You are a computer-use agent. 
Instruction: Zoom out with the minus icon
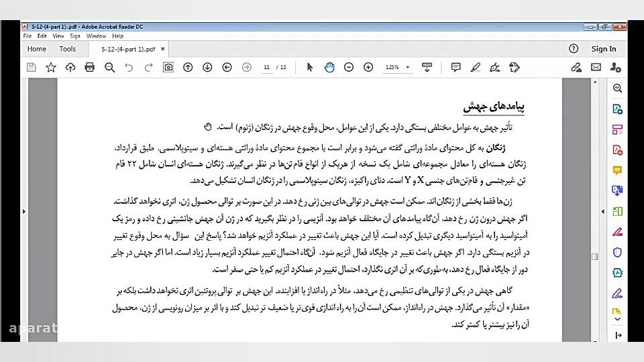point(349,67)
